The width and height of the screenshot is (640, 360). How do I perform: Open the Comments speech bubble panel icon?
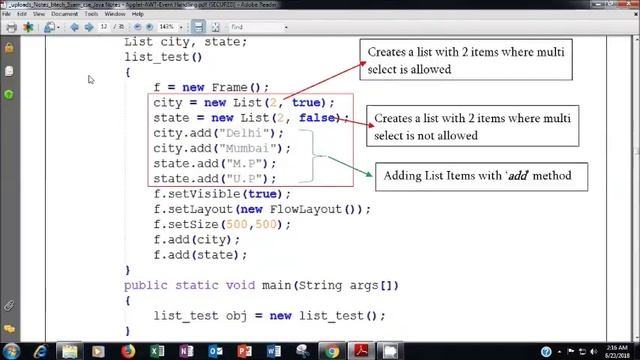9,329
